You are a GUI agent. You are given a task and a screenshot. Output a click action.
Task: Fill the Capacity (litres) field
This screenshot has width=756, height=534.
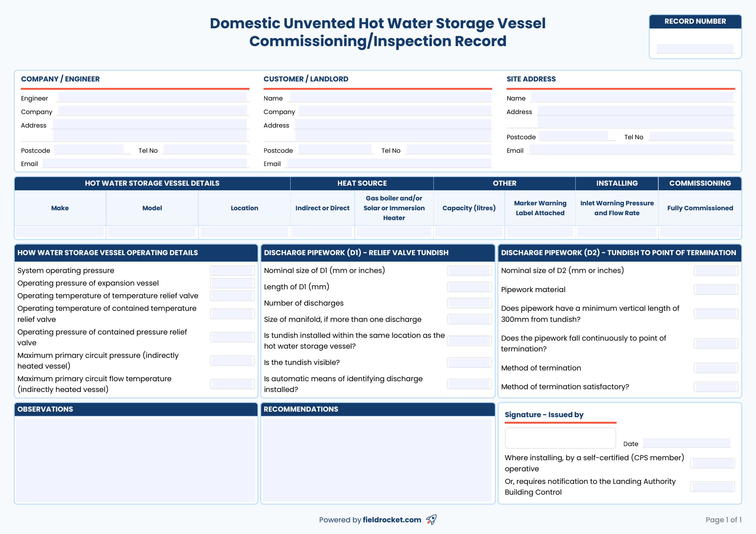(x=469, y=231)
